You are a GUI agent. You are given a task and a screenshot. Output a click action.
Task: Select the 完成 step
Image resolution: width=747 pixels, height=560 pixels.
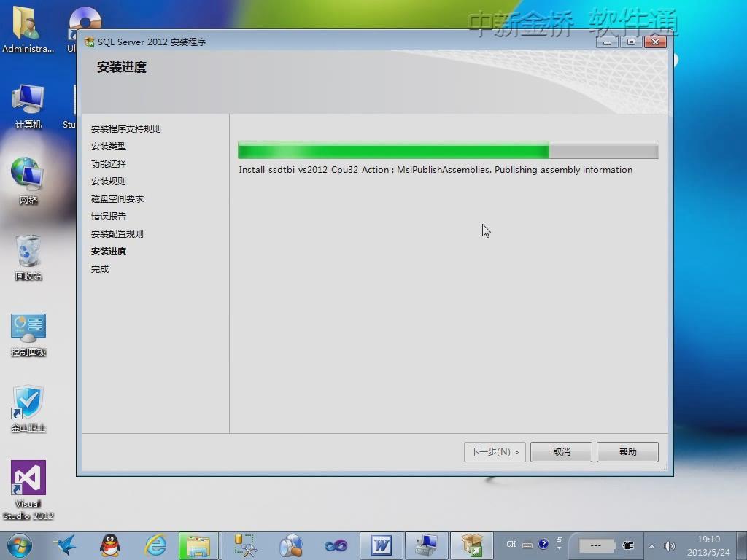pyautogui.click(x=100, y=269)
